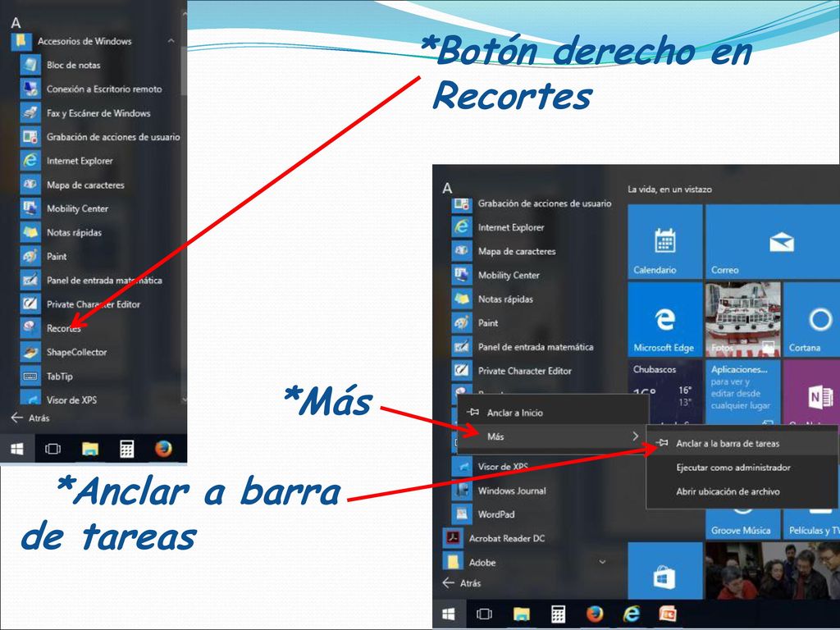Click Grabación de acciones de usuario icon in left menu
840x630 pixels.
[x=30, y=137]
